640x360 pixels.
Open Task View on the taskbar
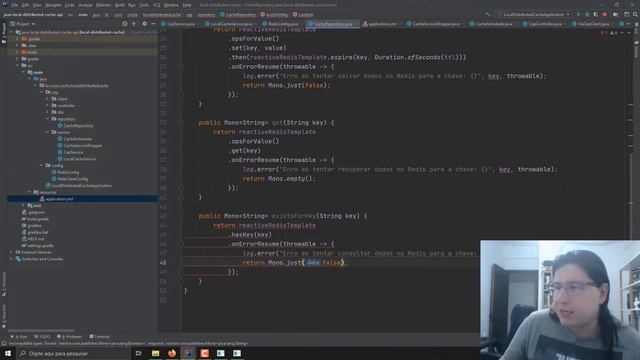point(138,353)
